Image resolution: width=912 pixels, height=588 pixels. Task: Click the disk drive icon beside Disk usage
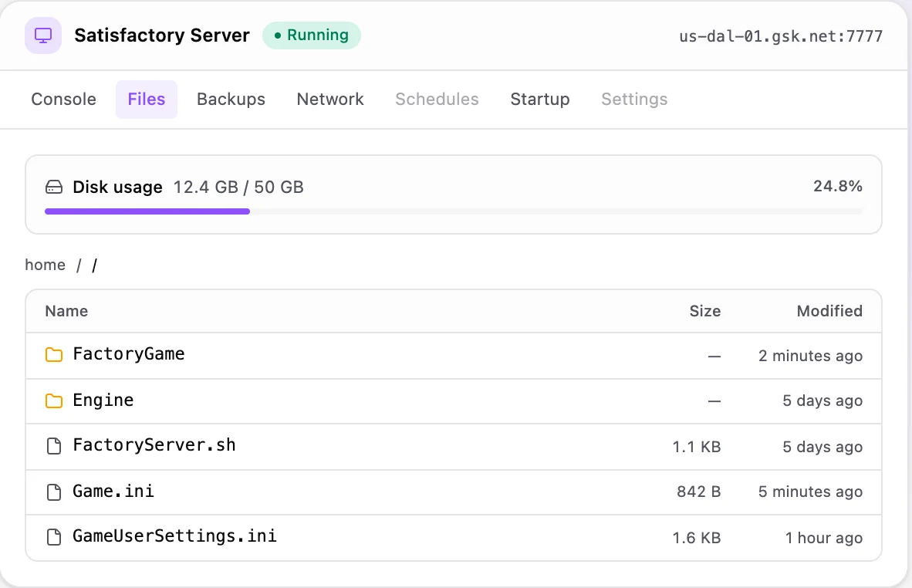[54, 188]
